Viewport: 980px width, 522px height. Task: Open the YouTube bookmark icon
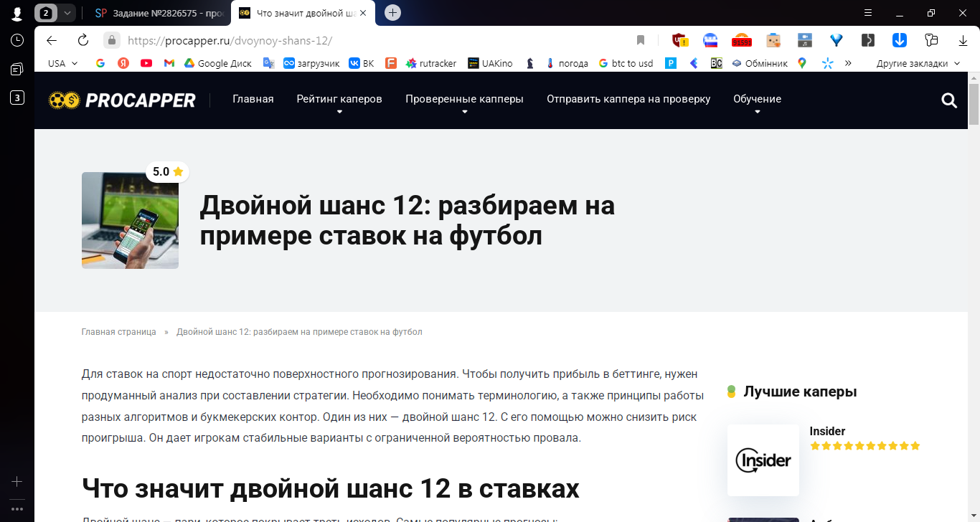click(146, 63)
